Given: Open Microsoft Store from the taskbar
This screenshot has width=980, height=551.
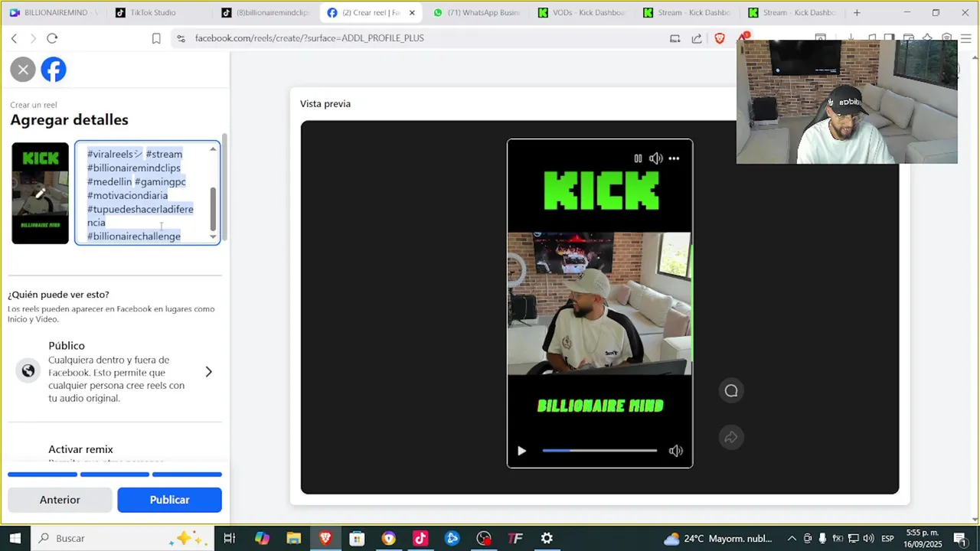Looking at the screenshot, I should point(357,538).
